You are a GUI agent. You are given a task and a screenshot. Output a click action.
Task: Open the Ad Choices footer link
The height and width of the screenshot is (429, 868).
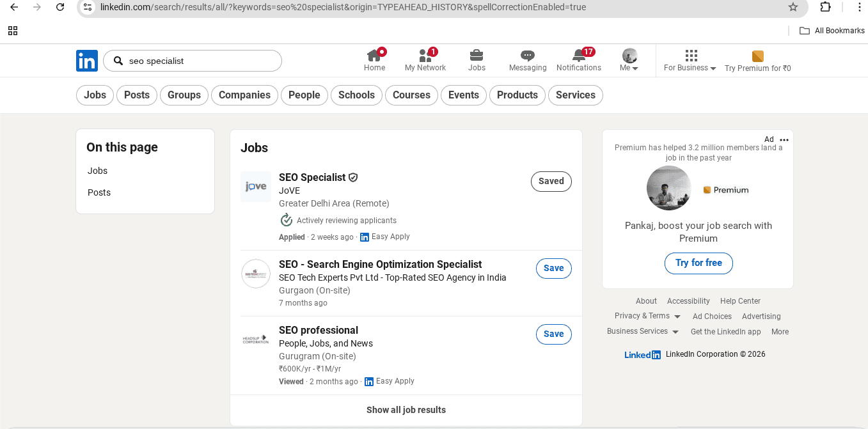(712, 316)
